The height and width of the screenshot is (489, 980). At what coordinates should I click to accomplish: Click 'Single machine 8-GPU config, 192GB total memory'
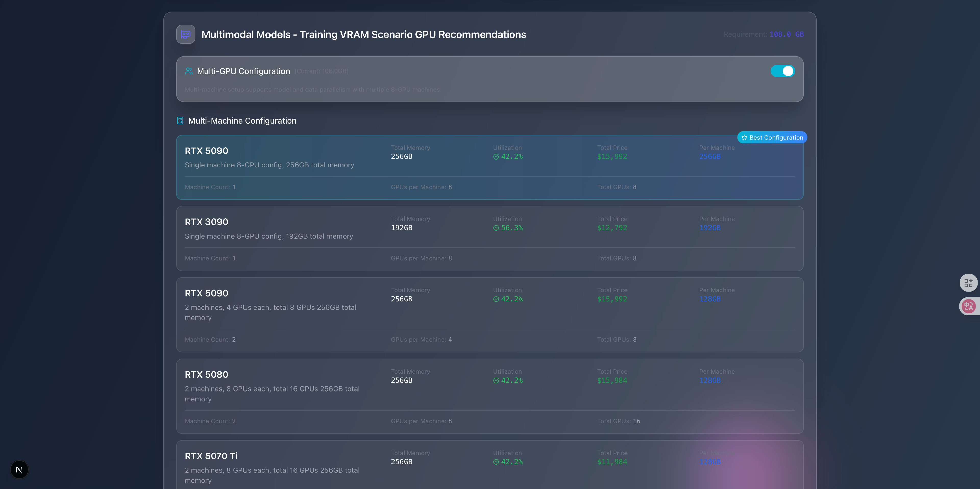269,236
